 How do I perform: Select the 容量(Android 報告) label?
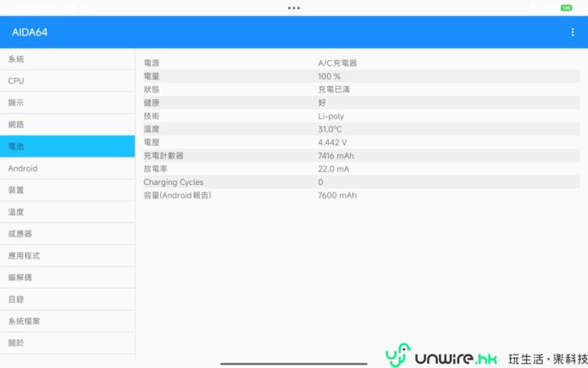point(177,195)
